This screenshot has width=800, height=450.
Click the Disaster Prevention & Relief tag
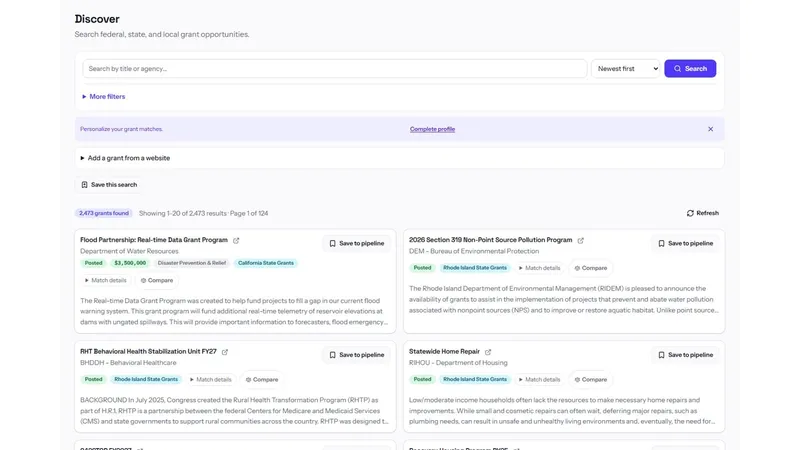coord(192,263)
